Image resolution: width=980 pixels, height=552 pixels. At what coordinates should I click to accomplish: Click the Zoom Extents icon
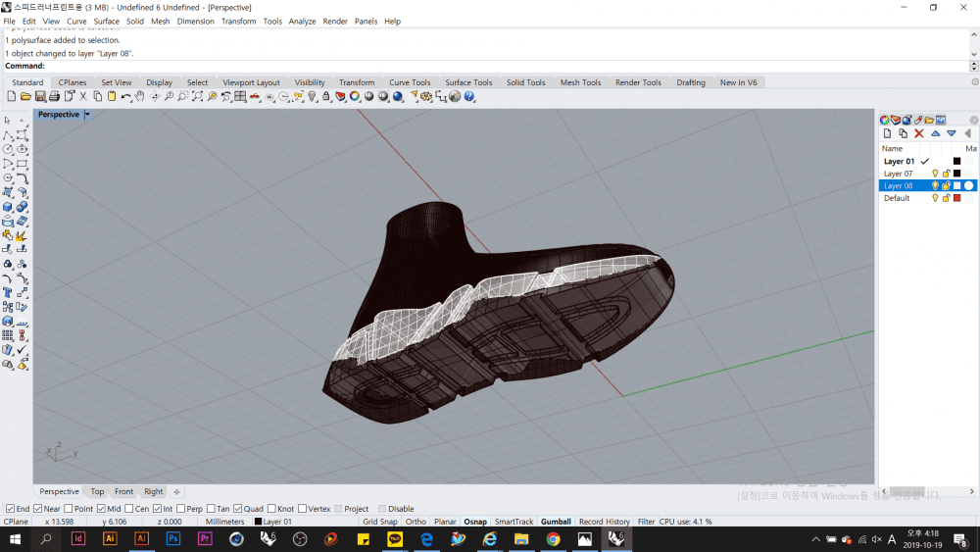[x=198, y=96]
